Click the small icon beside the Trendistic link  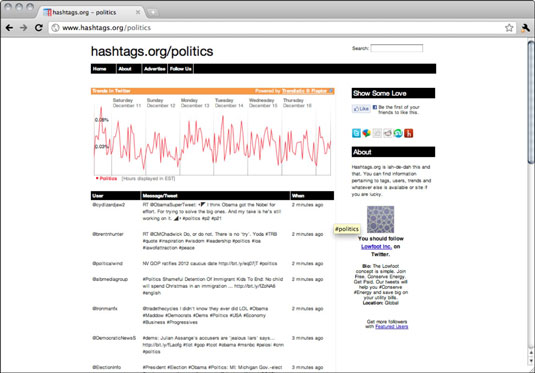coord(331,91)
